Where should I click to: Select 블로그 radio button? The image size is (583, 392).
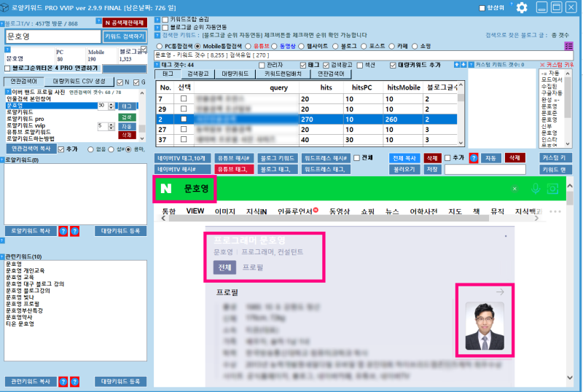335,46
